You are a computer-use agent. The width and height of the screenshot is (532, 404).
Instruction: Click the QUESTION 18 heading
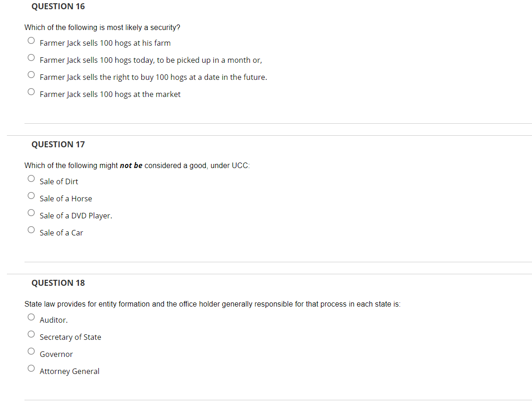pos(58,283)
